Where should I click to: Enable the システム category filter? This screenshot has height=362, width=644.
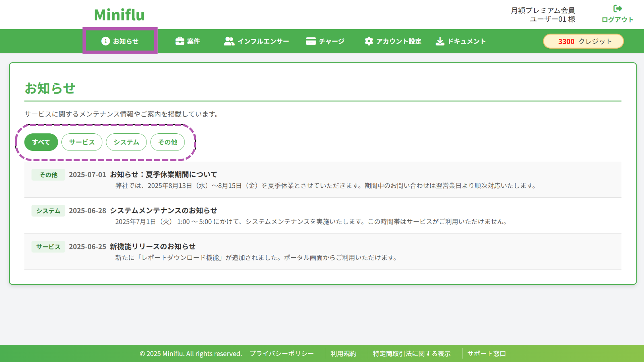[x=126, y=142]
